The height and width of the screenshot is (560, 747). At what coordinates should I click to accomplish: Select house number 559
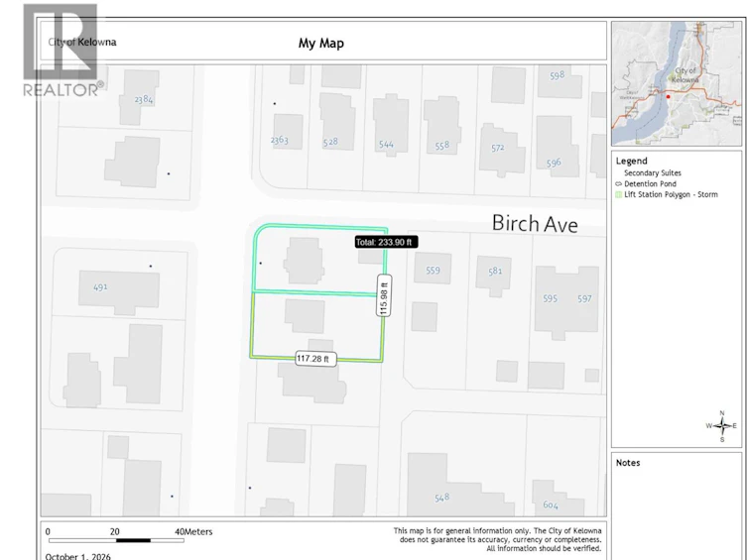433,271
